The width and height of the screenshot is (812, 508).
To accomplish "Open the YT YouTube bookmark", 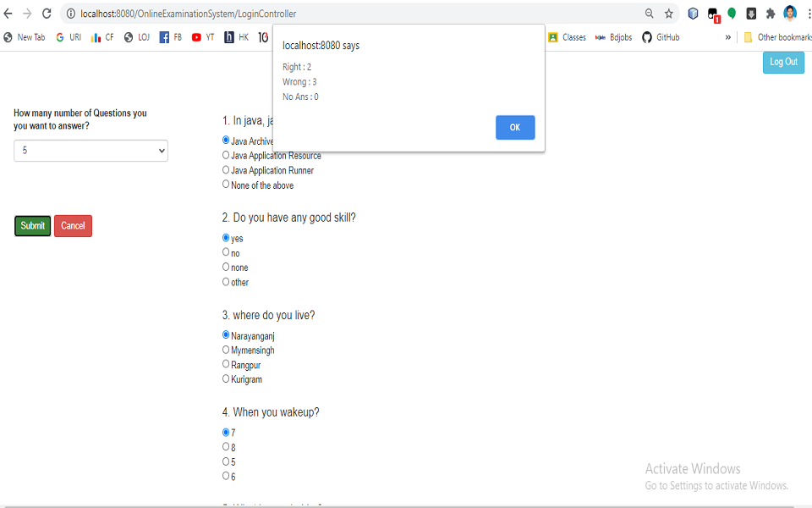I will point(203,37).
